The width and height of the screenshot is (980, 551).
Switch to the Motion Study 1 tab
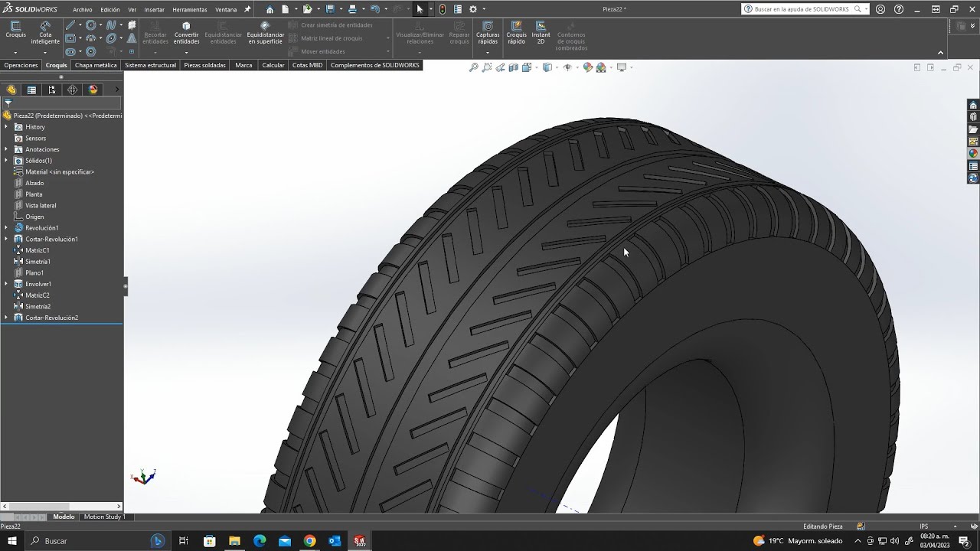coord(104,517)
